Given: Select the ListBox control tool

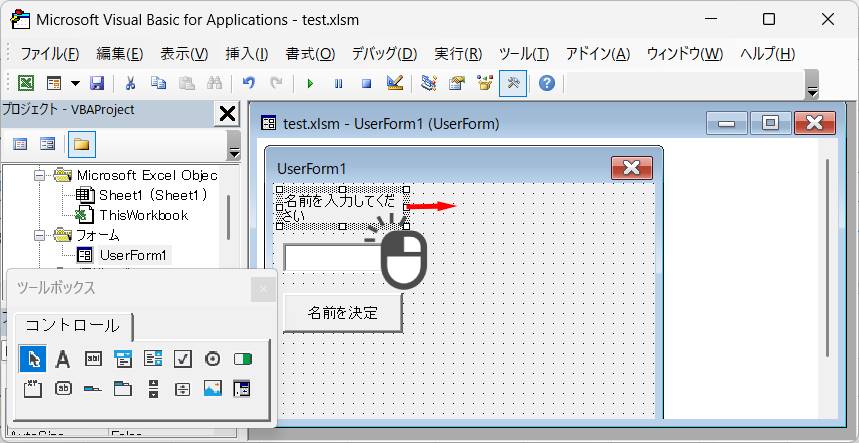Looking at the screenshot, I should point(153,359).
